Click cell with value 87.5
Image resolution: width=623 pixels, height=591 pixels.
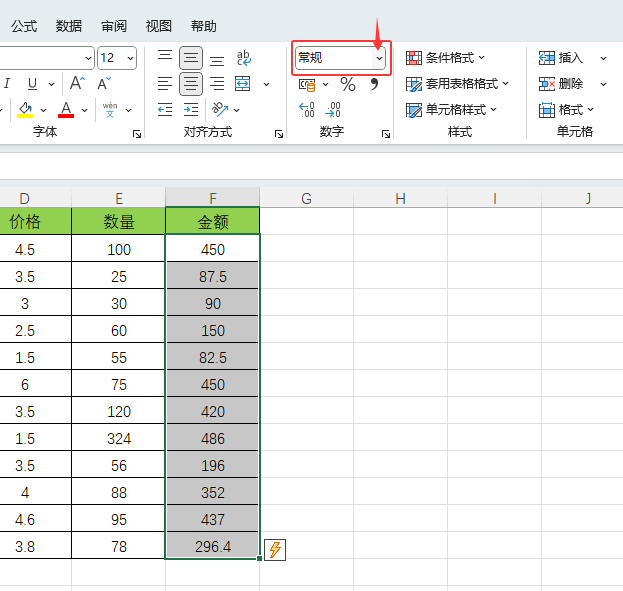click(x=213, y=276)
